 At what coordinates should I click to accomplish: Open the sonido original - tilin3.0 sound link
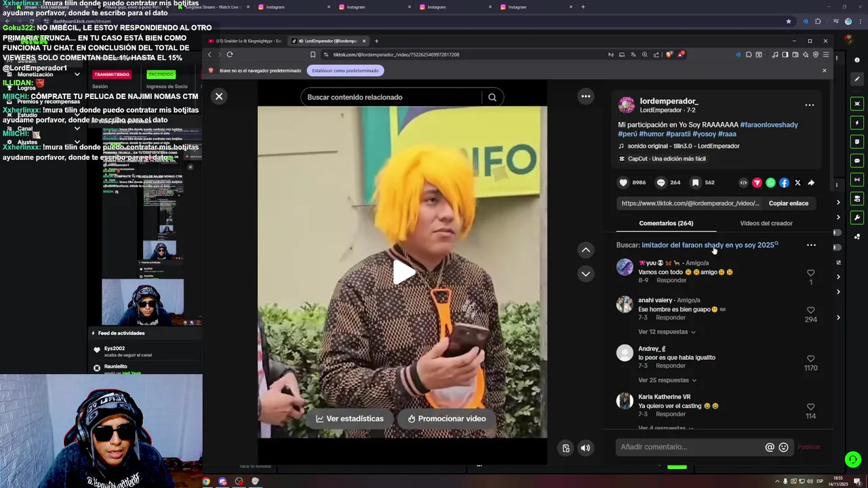[684, 146]
